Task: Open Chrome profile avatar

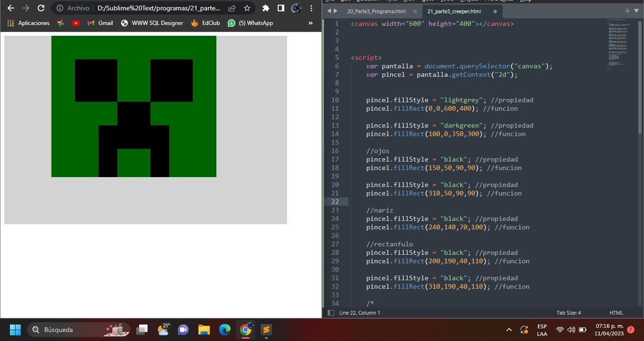Action: point(296,8)
